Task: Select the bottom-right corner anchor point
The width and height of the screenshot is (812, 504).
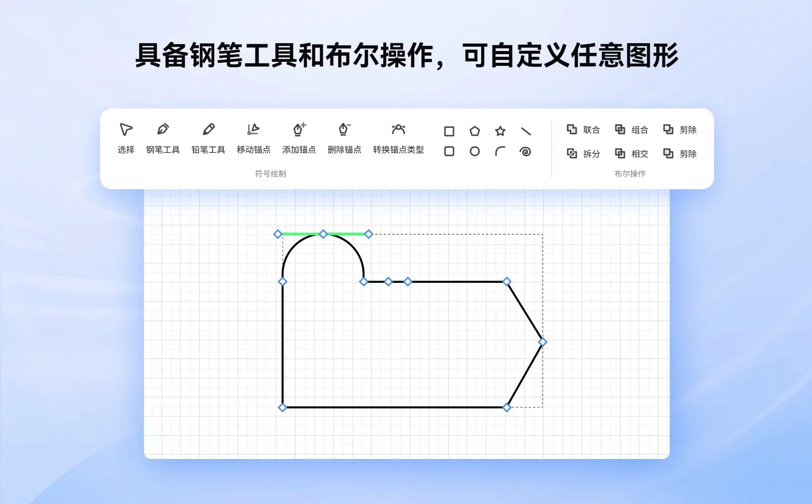Action: pyautogui.click(x=507, y=408)
